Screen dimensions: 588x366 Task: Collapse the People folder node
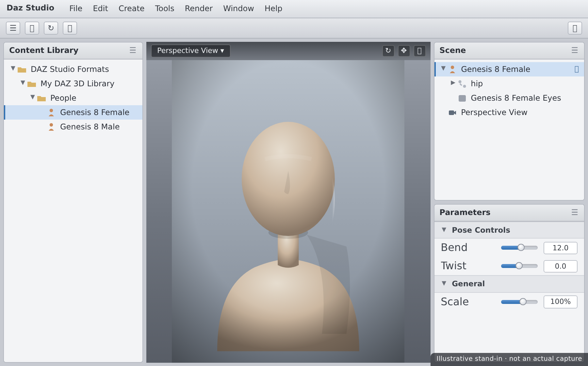click(33, 97)
